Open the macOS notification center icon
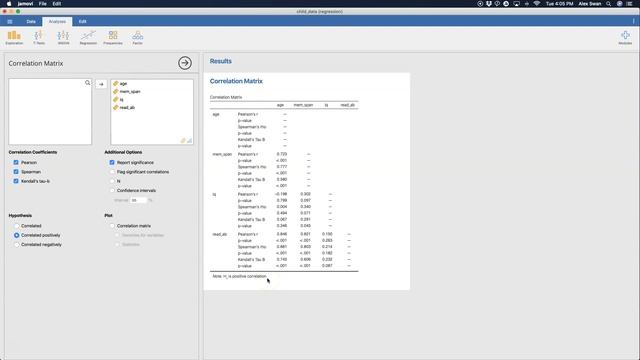 (629, 4)
